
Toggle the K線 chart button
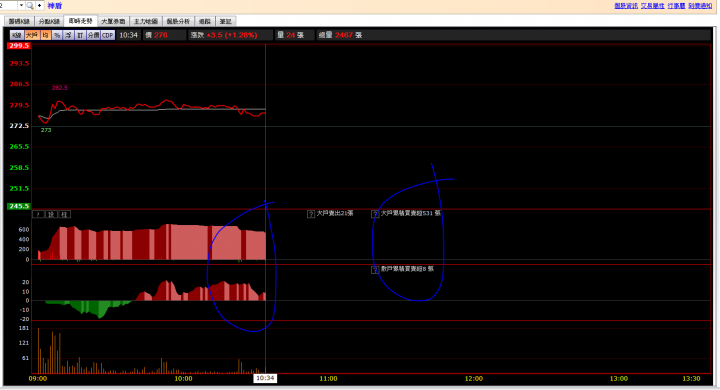[17, 35]
